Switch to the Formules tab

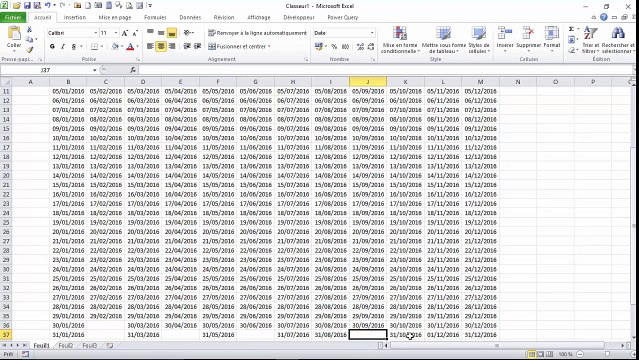click(x=155, y=18)
